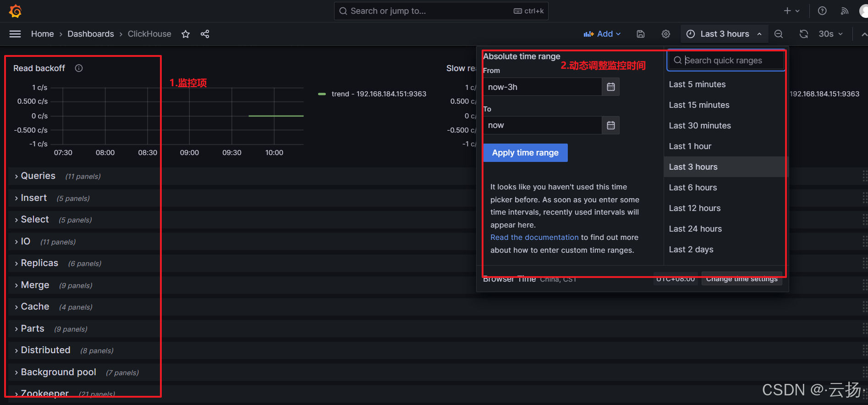Open Read the documentation link
The width and height of the screenshot is (868, 405).
point(534,238)
